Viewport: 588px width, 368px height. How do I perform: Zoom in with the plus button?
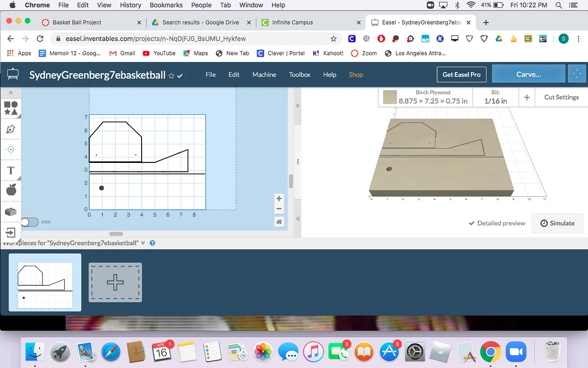pos(279,199)
